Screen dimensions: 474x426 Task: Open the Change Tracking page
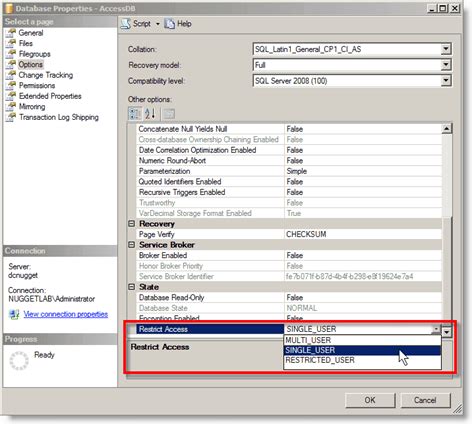46,75
